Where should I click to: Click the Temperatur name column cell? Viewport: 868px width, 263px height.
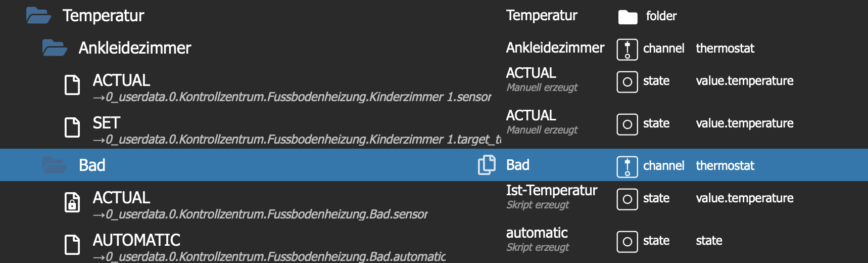(542, 16)
